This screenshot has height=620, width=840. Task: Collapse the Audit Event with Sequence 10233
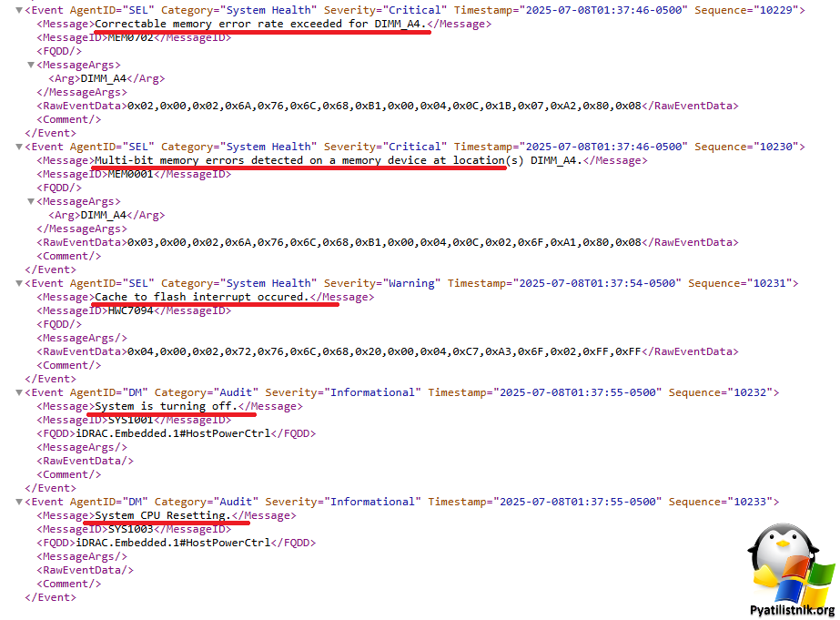click(19, 503)
